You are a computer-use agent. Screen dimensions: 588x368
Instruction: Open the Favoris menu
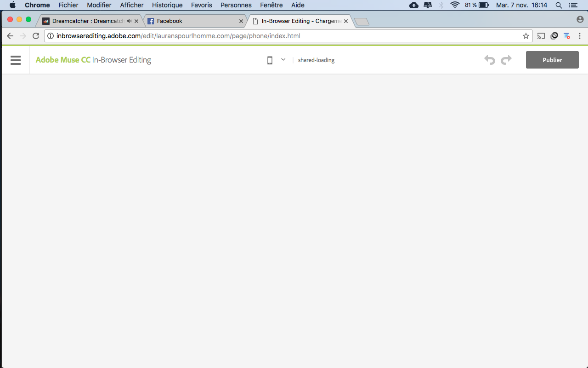click(x=202, y=5)
